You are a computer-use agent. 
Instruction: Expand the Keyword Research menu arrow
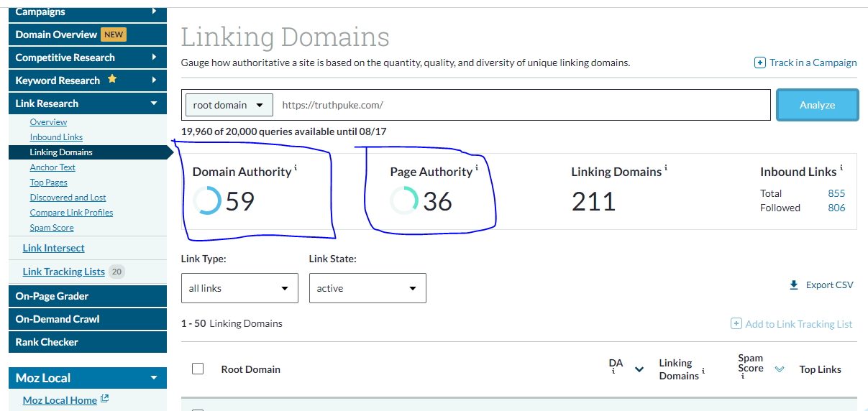point(154,80)
